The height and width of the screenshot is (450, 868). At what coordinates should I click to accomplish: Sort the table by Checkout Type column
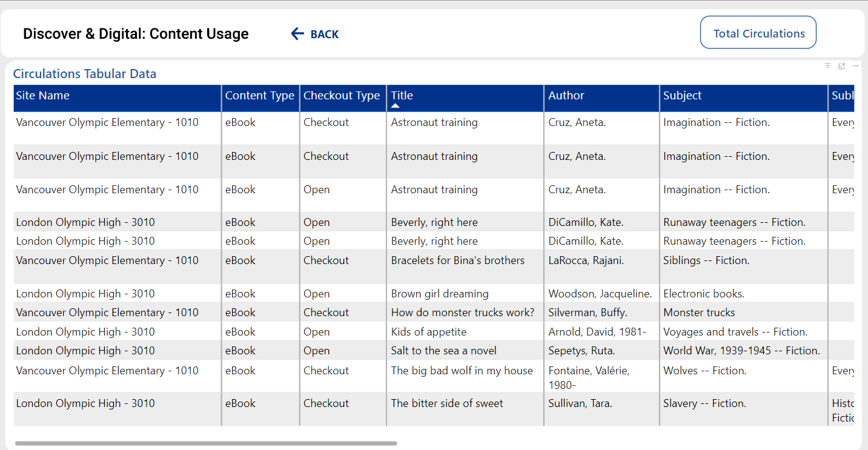tap(342, 96)
